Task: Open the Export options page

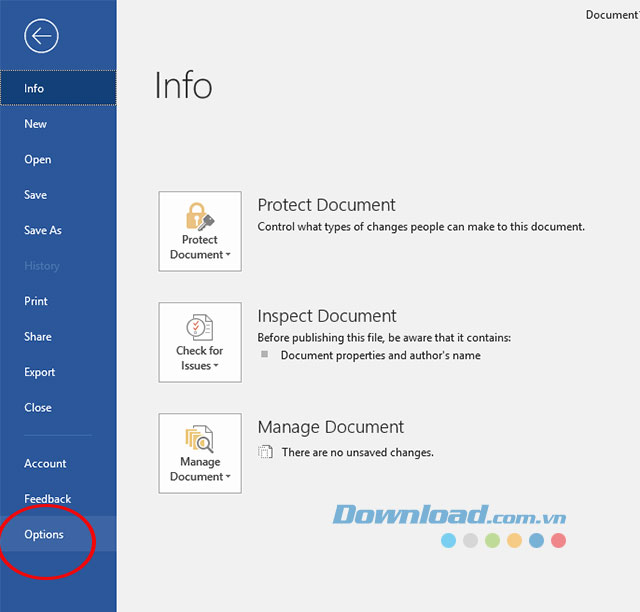Action: [x=40, y=372]
